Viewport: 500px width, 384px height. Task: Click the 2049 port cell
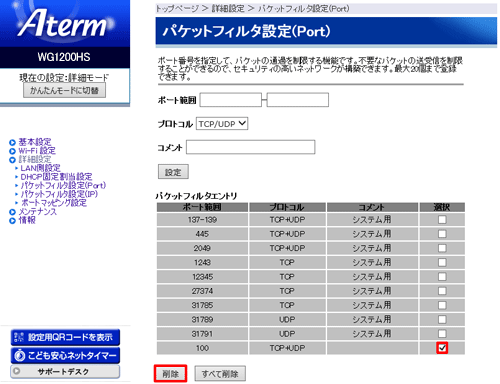tap(202, 248)
